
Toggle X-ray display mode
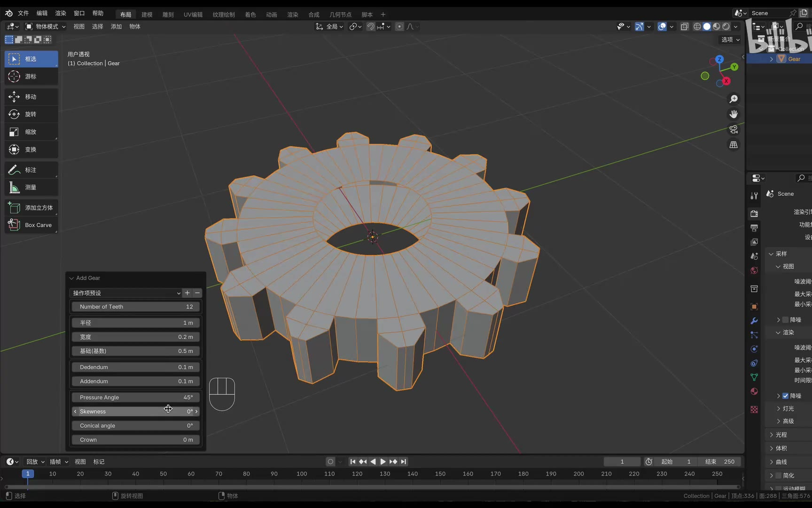click(x=685, y=26)
